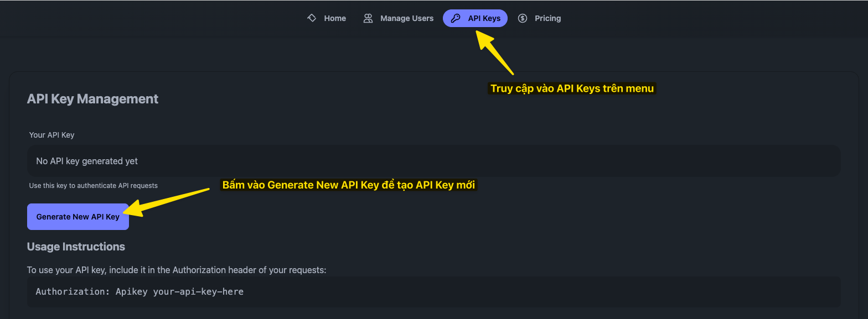Click the Authorization code snippet block
Image resolution: width=868 pixels, height=319 pixels.
coord(433,291)
